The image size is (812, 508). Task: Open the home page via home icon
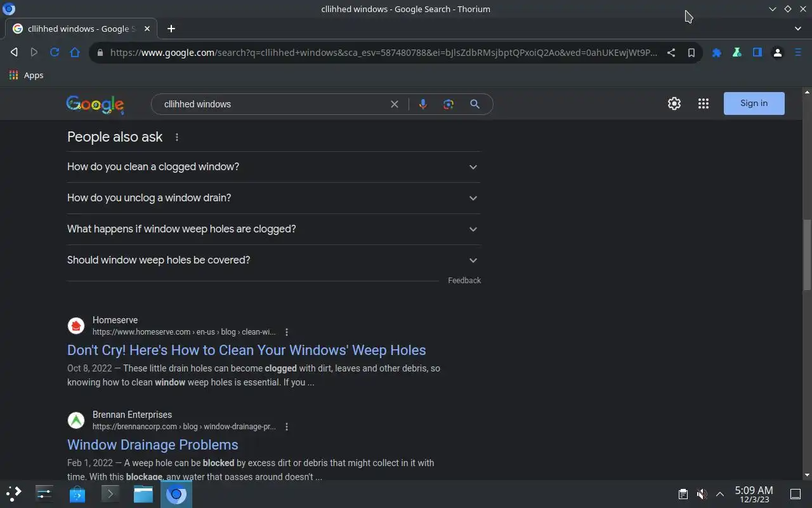pyautogui.click(x=75, y=52)
